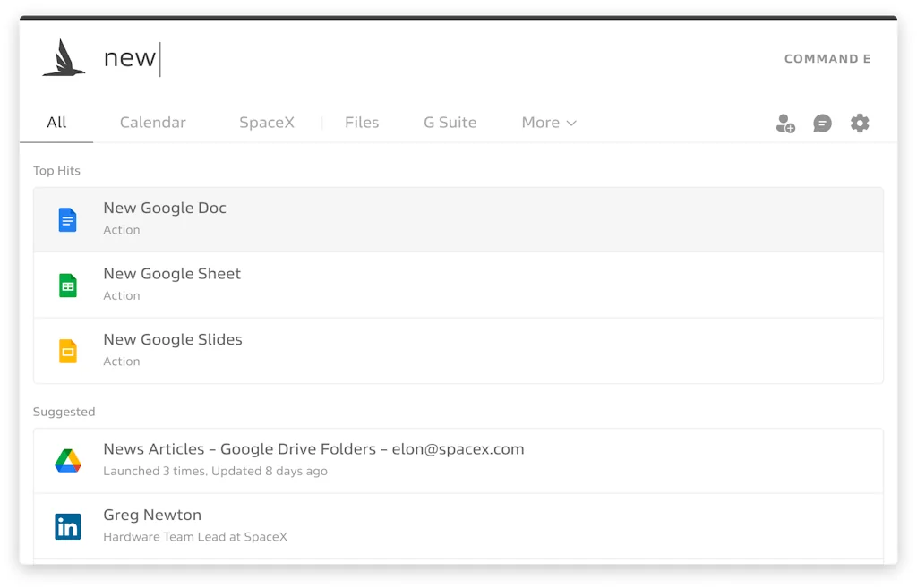The height and width of the screenshot is (588, 917).
Task: Click the add user icon
Action: pos(785,124)
